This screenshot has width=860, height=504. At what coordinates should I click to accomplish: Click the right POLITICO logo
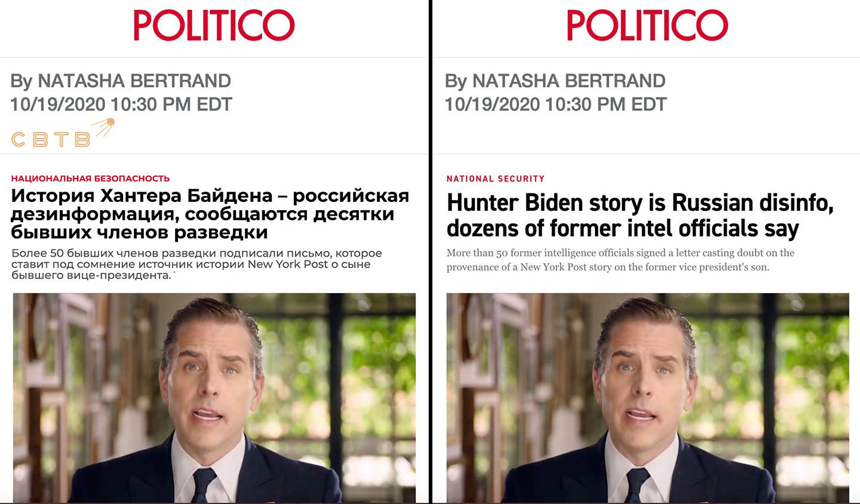point(647,26)
